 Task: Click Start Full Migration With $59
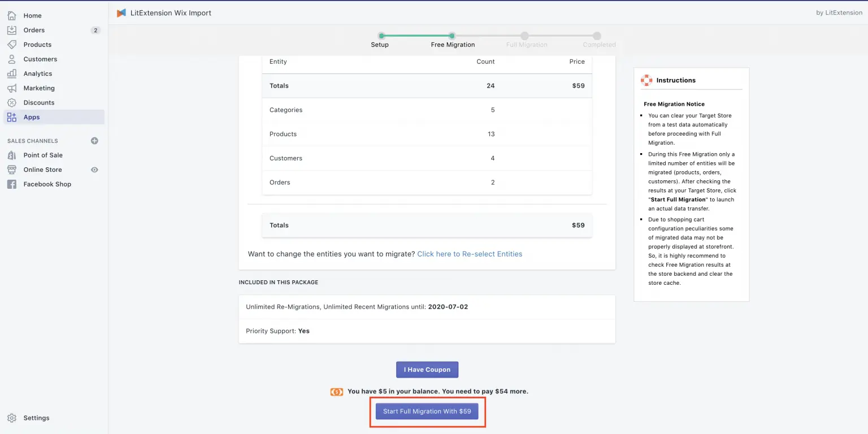coord(427,411)
